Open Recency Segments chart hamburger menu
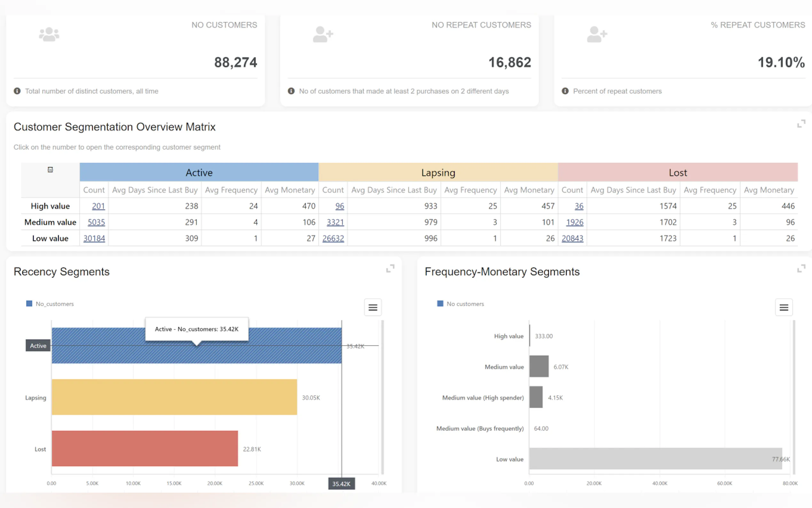The height and width of the screenshot is (508, 812). (373, 307)
